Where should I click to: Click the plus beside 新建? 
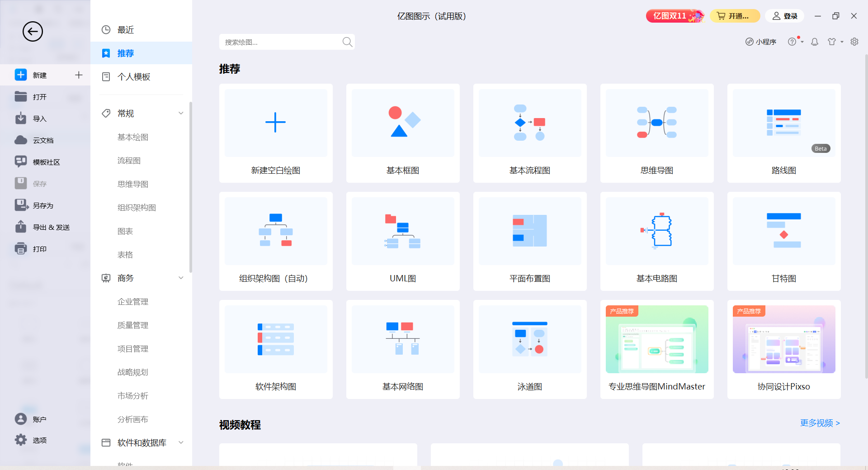[79, 75]
